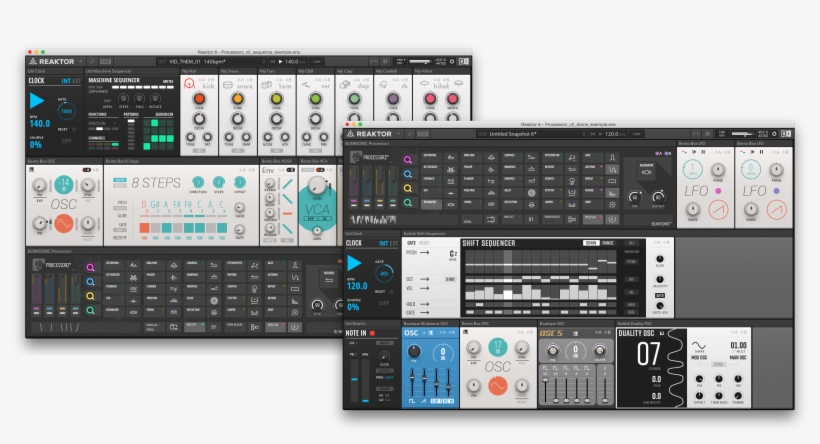Viewport: 820px width, 444px height.
Task: Select yellow magnifier slot in sequence window Processorz
Action: click(x=90, y=295)
